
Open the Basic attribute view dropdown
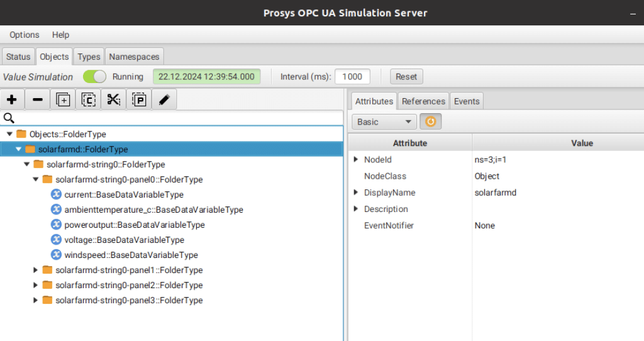click(x=384, y=121)
